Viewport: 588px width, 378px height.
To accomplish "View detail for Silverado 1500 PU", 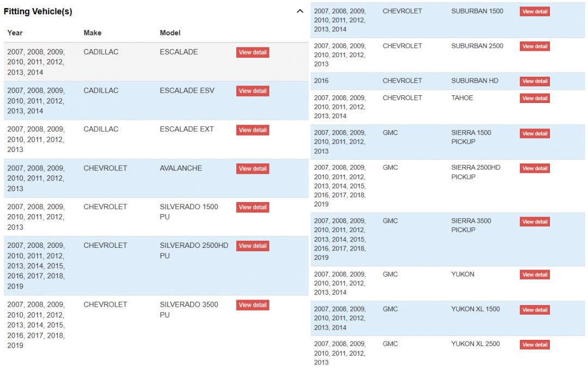I will tap(253, 208).
